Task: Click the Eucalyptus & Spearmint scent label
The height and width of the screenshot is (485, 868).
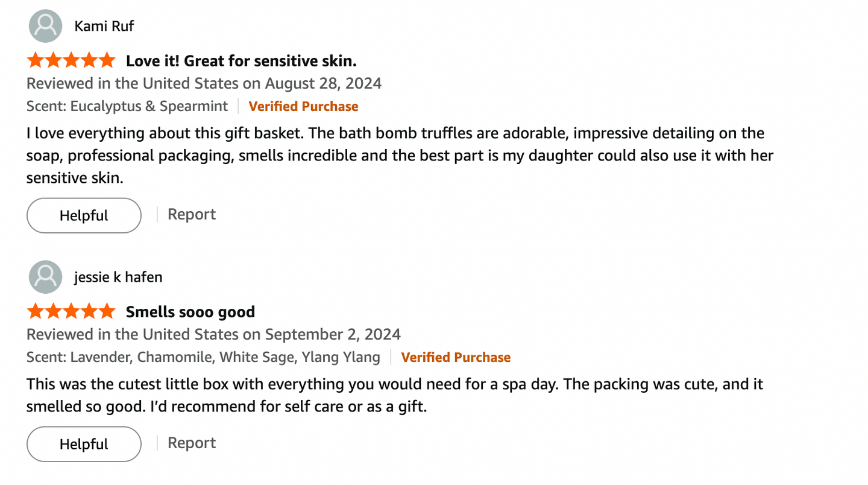Action: [x=127, y=106]
